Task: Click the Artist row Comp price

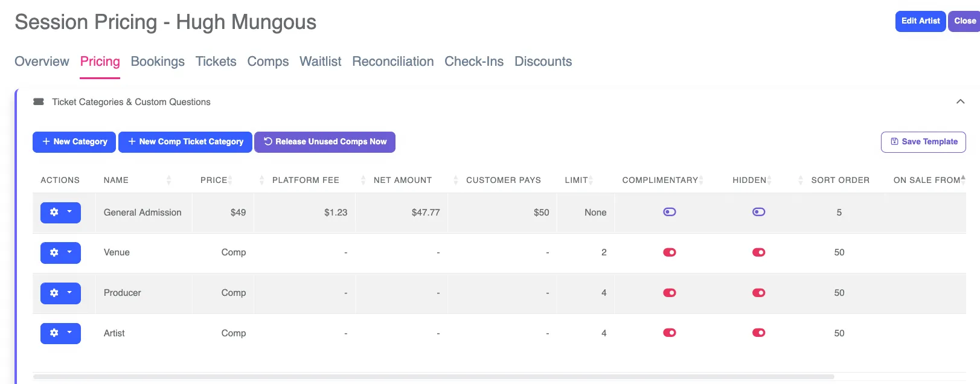Action: [x=234, y=333]
